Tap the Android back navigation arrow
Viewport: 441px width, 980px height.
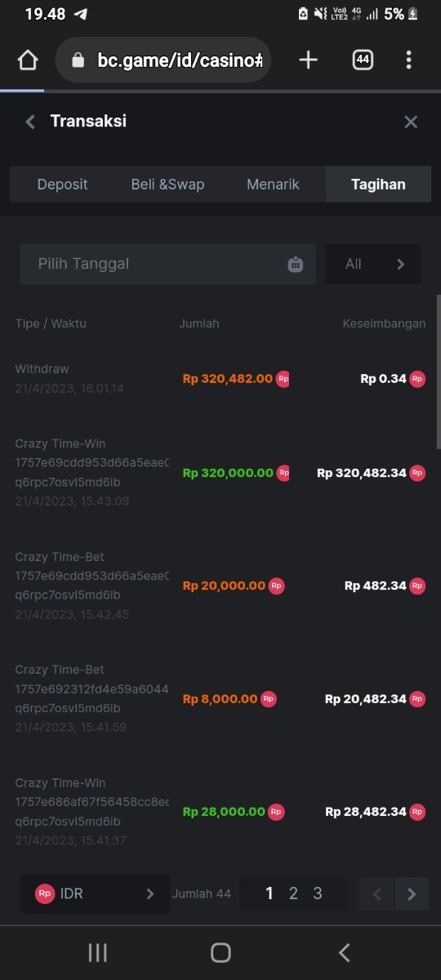tap(344, 952)
